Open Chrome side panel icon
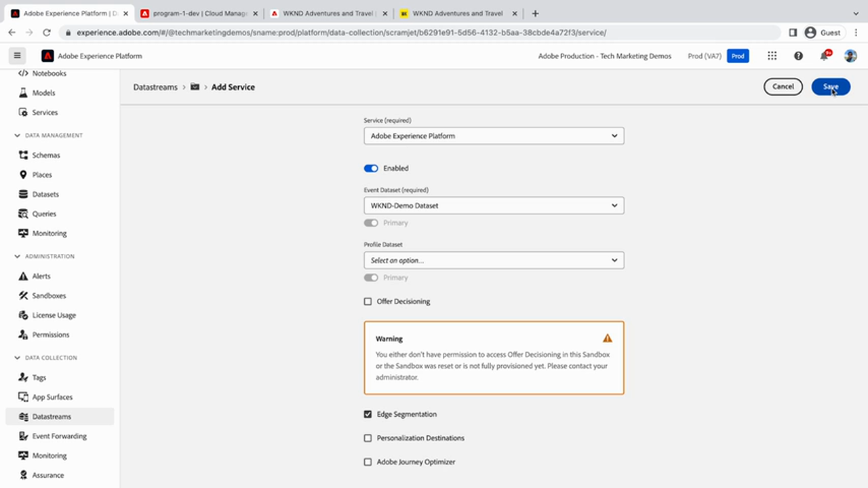 click(x=793, y=33)
